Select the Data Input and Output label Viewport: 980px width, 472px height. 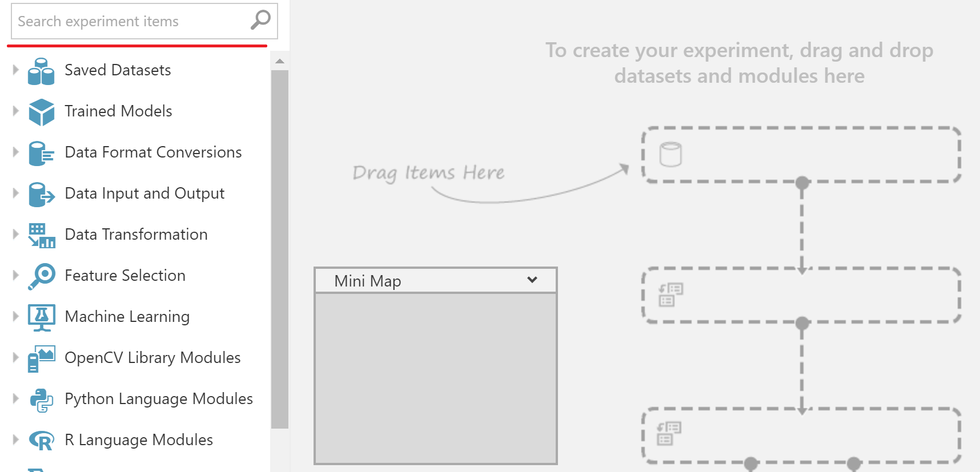point(144,193)
